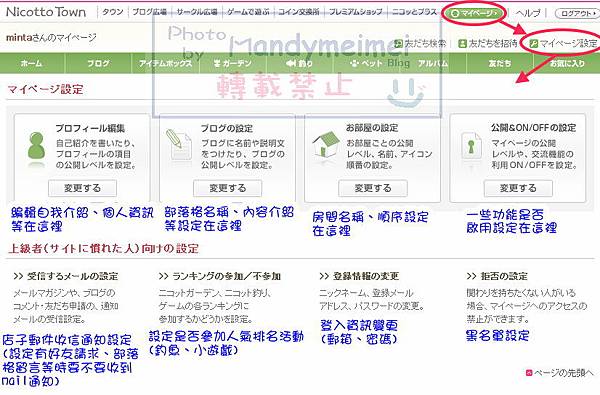600x395 pixels.
Task: Click the ページの先頭へ link
Action: [563, 373]
